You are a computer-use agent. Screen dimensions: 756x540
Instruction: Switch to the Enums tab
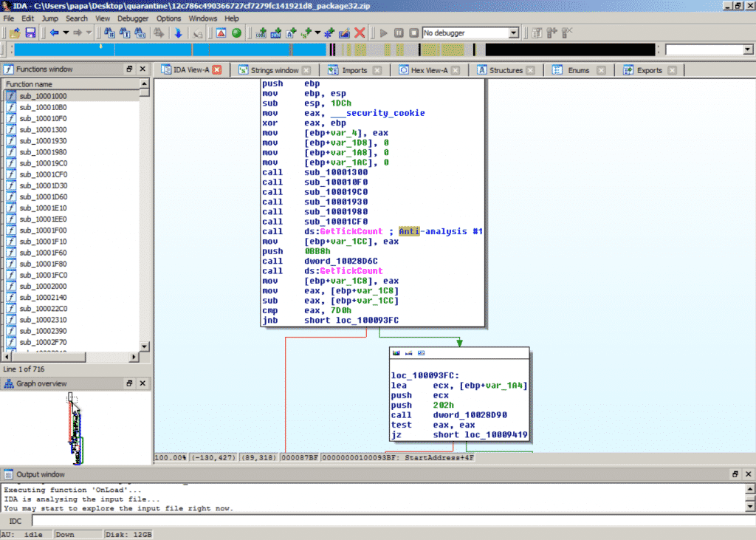click(x=578, y=70)
